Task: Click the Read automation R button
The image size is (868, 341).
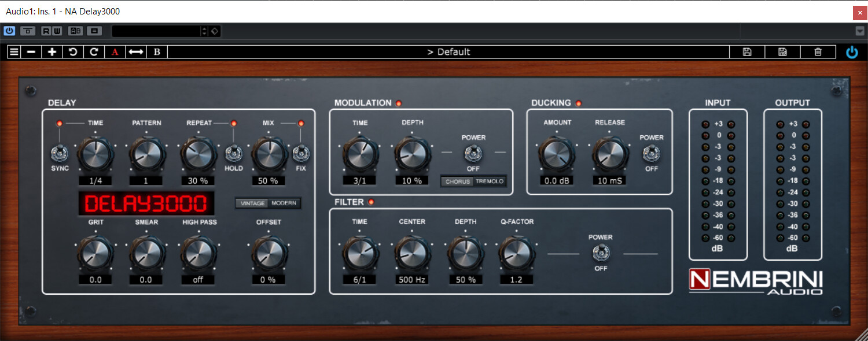Action: tap(46, 31)
